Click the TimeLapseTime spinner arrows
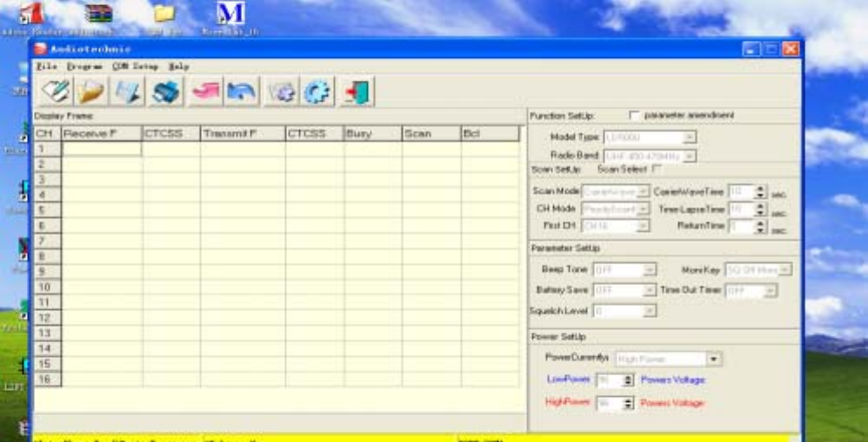868x442 pixels. click(x=761, y=209)
